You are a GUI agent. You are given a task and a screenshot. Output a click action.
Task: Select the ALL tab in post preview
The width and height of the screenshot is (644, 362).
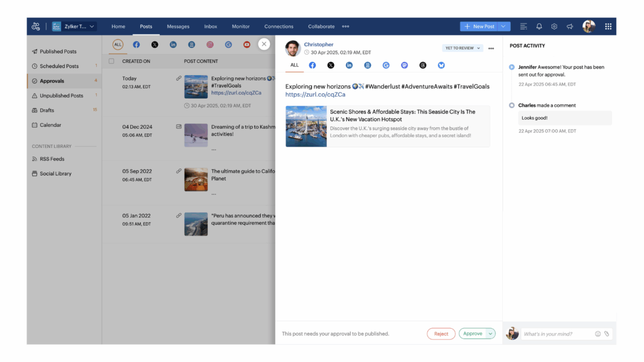(295, 65)
